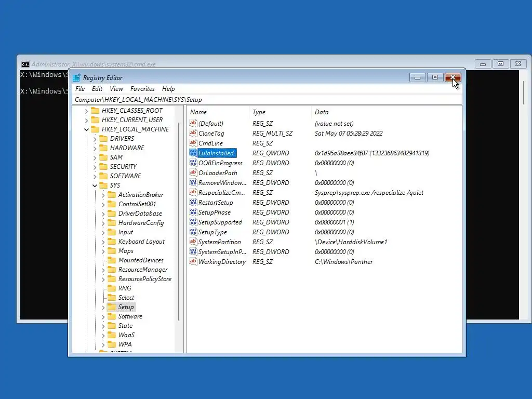Screen dimensions: 532x399
Task: Open the View menu
Action: (116, 89)
